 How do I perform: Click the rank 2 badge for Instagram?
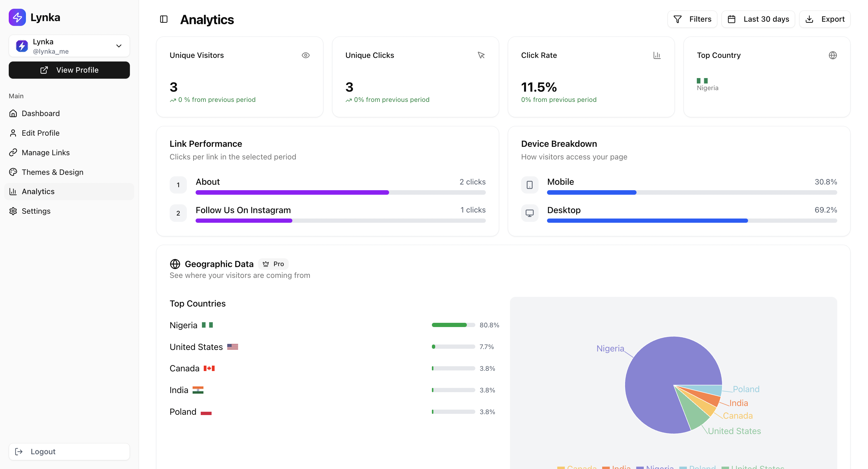[x=178, y=213]
